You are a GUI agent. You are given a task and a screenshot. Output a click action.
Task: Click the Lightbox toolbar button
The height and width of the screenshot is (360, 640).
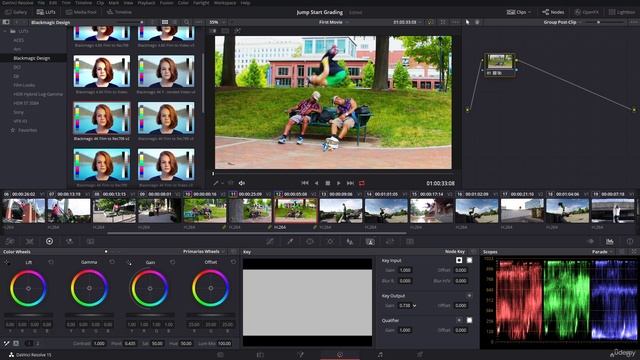point(622,12)
